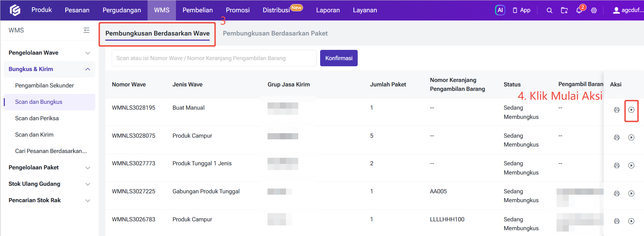
Task: Click wave number WMNLS3028075
Action: 134,136
